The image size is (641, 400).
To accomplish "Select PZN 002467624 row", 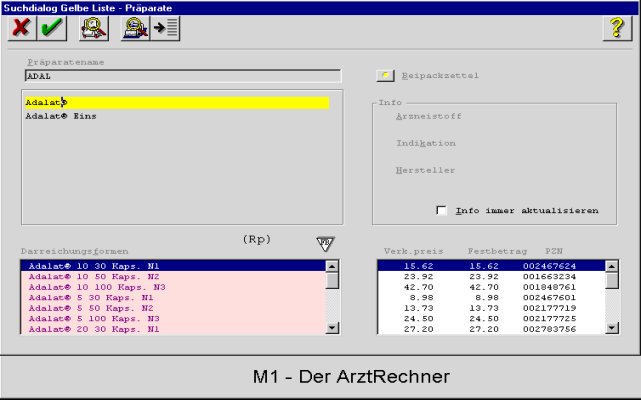I will pos(491,266).
